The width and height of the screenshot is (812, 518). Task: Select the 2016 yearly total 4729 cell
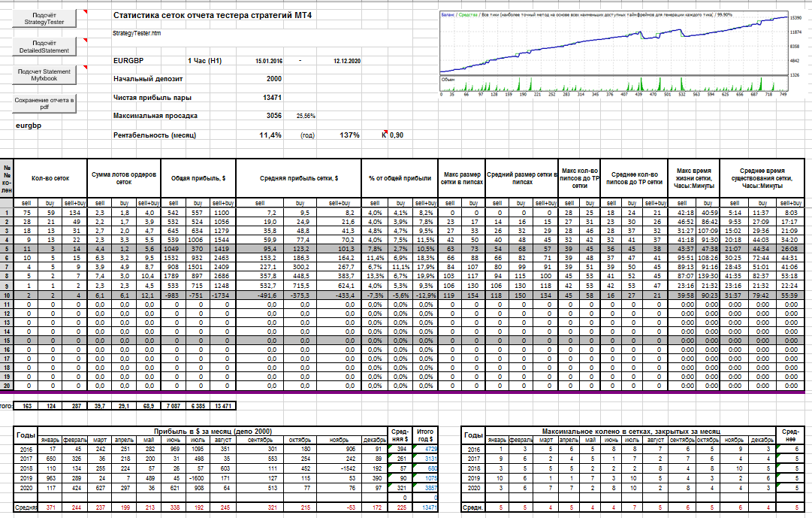click(x=426, y=450)
